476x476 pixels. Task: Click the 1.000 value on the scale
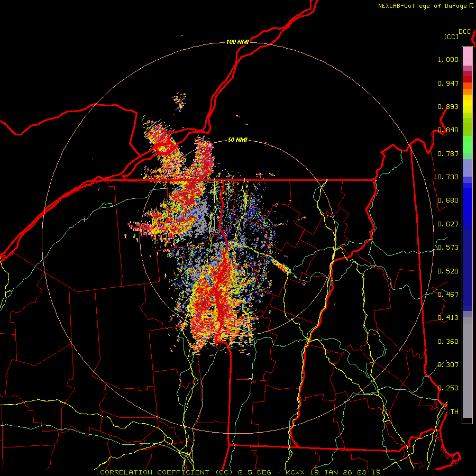448,59
